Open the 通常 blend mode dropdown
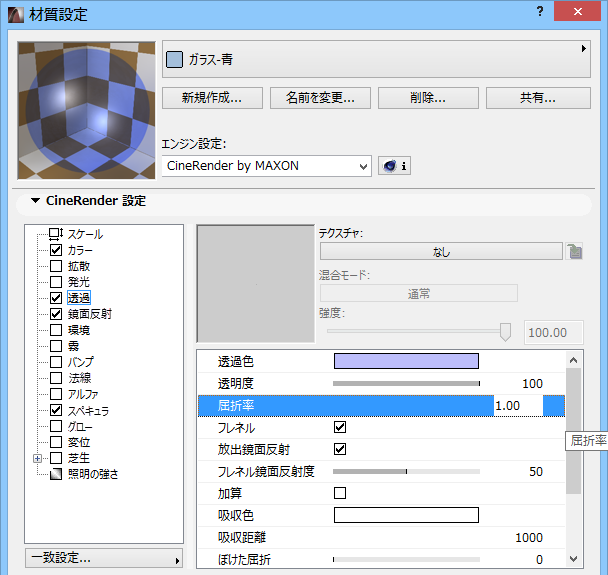 (x=419, y=294)
